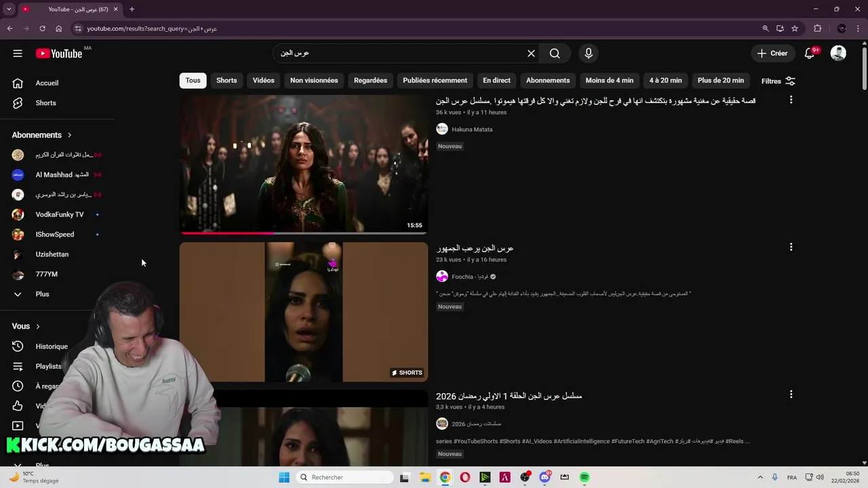The width and height of the screenshot is (868, 488).
Task: Open options for the 2026 رمضان video
Action: tap(791, 394)
